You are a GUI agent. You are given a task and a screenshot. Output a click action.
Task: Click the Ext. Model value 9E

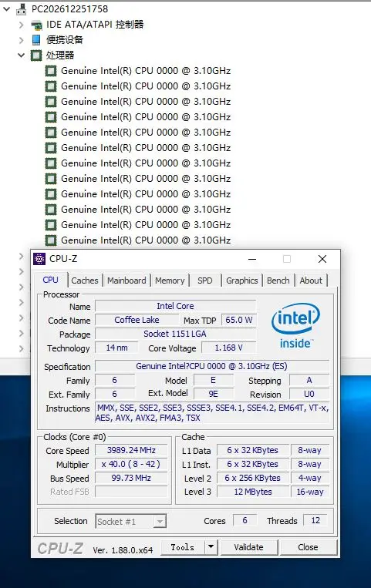coord(214,394)
